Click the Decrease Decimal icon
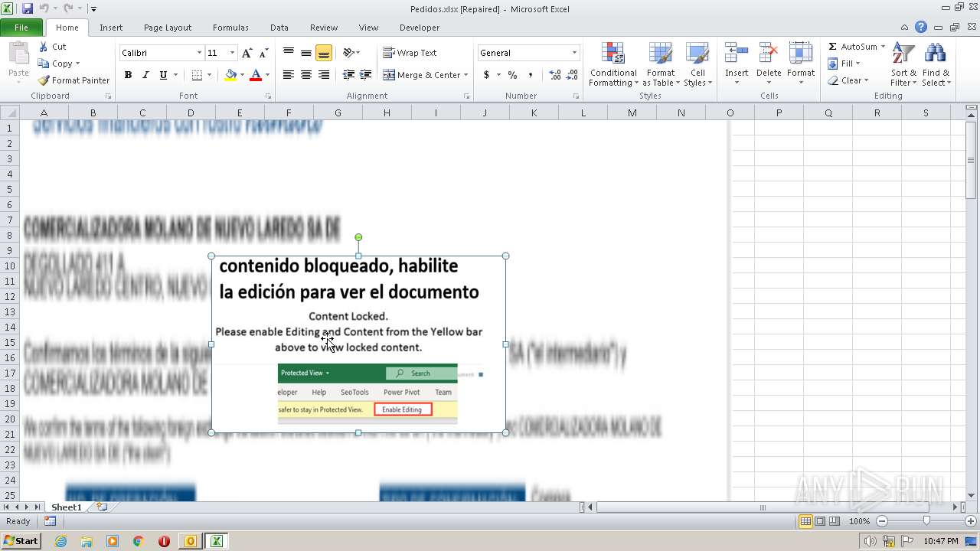 click(572, 75)
